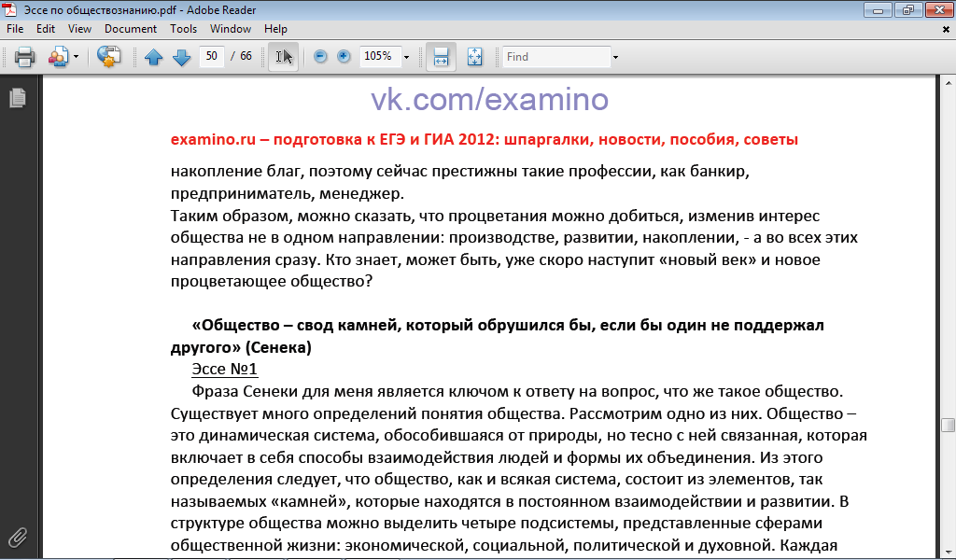Expand the zoom level 105% dropdown
The width and height of the screenshot is (956, 560).
(x=406, y=57)
